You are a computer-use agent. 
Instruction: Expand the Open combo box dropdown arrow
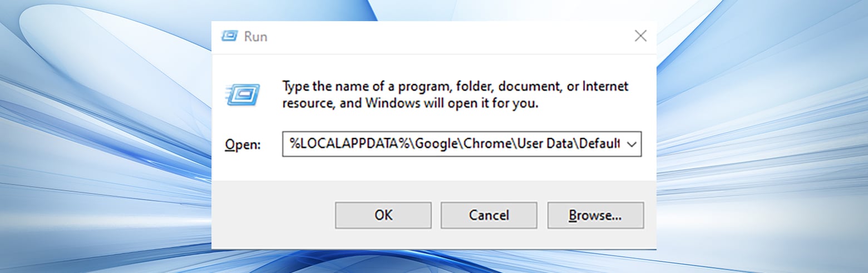click(x=632, y=144)
